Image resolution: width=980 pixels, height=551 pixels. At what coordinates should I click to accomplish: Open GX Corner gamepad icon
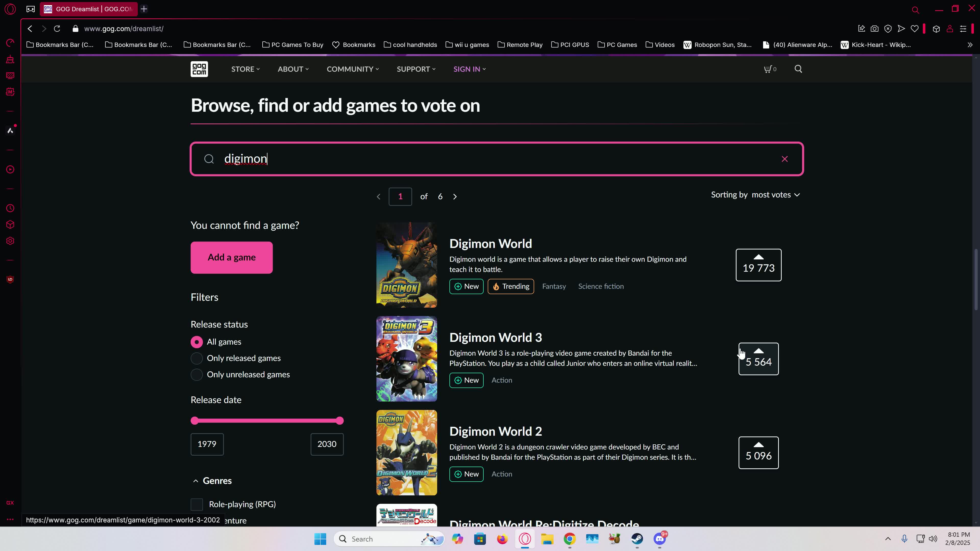[30, 9]
